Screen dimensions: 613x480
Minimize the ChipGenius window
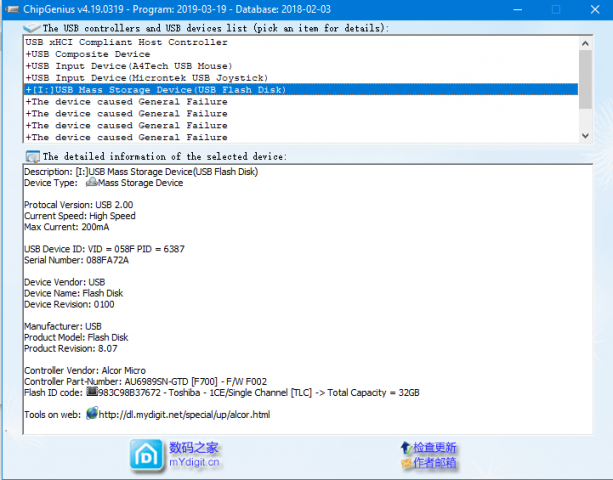[x=518, y=9]
